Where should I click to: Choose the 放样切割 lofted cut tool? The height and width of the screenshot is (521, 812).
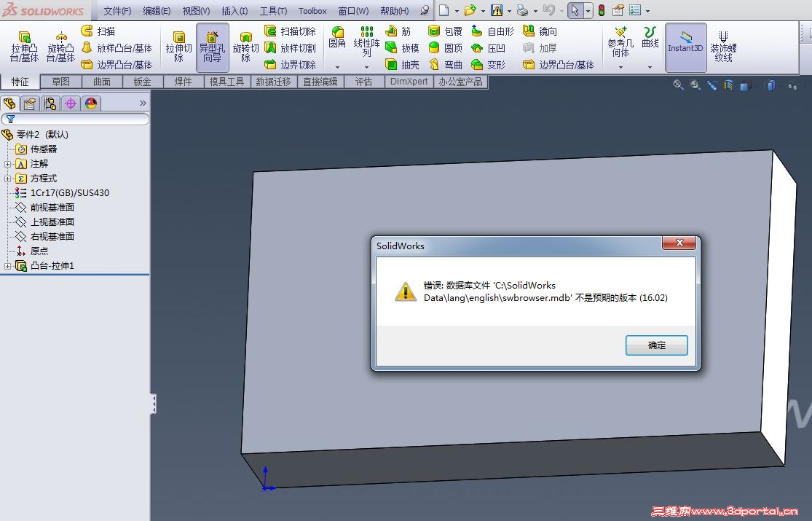290,48
